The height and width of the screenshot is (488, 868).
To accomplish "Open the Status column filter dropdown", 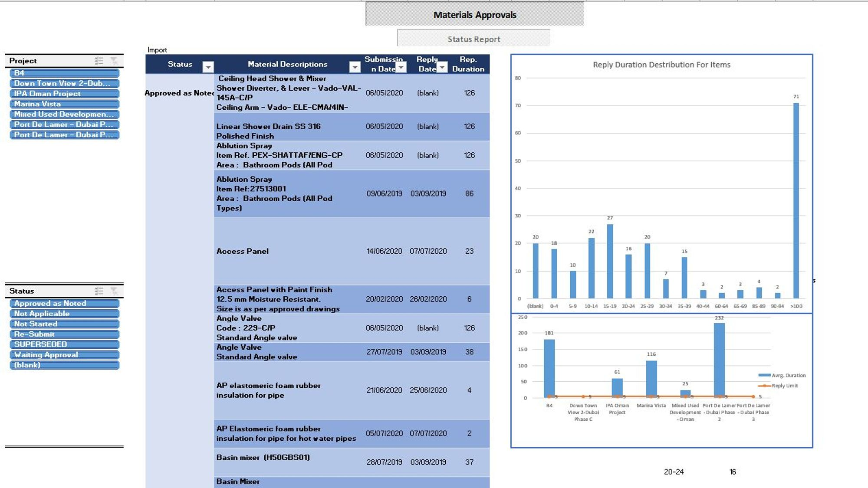I will (x=208, y=67).
